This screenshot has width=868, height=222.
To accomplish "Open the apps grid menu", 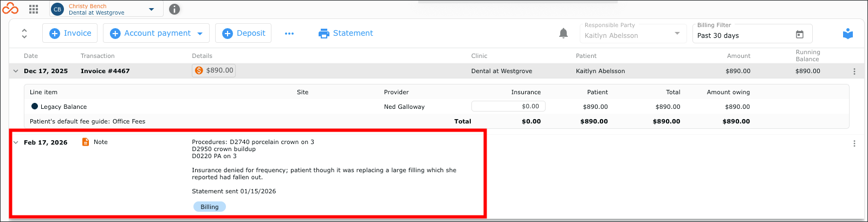I will click(x=34, y=9).
